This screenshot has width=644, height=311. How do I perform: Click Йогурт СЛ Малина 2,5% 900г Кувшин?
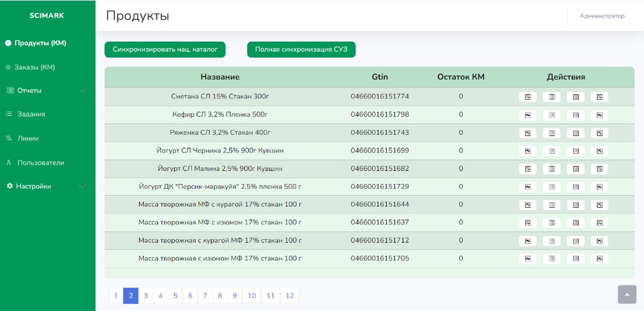220,168
